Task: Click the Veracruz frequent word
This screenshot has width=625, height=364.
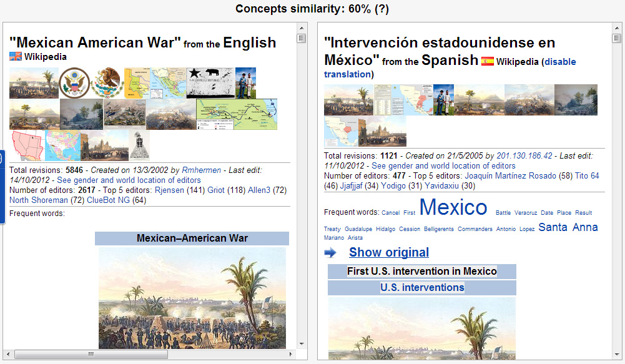Action: pyautogui.click(x=526, y=213)
